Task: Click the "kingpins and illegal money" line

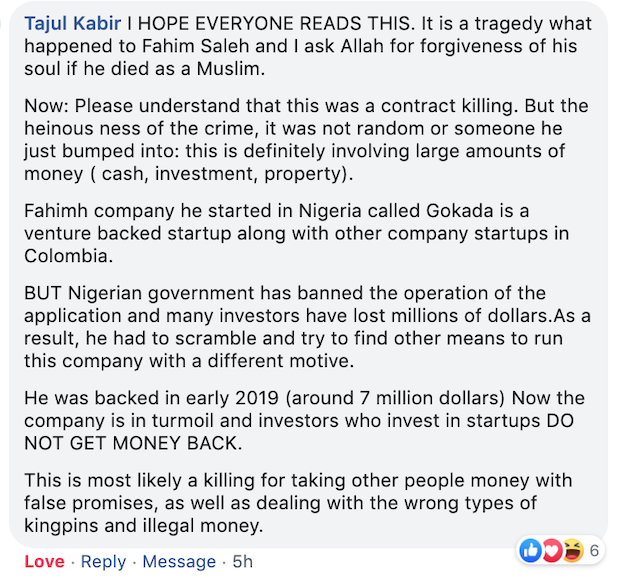Action: (144, 526)
